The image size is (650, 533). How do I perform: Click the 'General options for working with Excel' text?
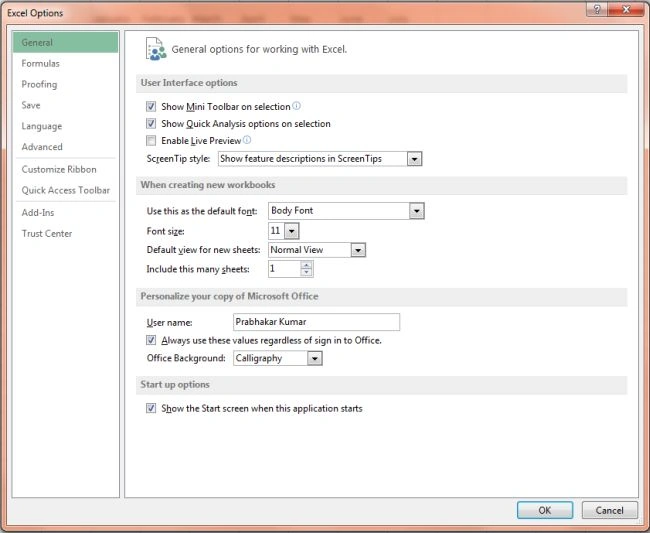[x=259, y=49]
